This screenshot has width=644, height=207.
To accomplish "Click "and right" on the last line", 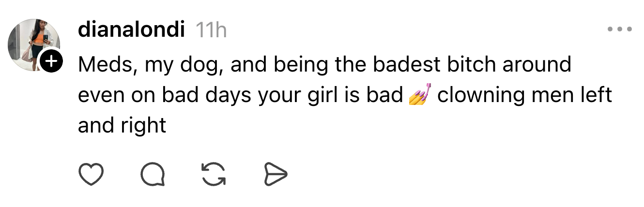I will pyautogui.click(x=122, y=126).
